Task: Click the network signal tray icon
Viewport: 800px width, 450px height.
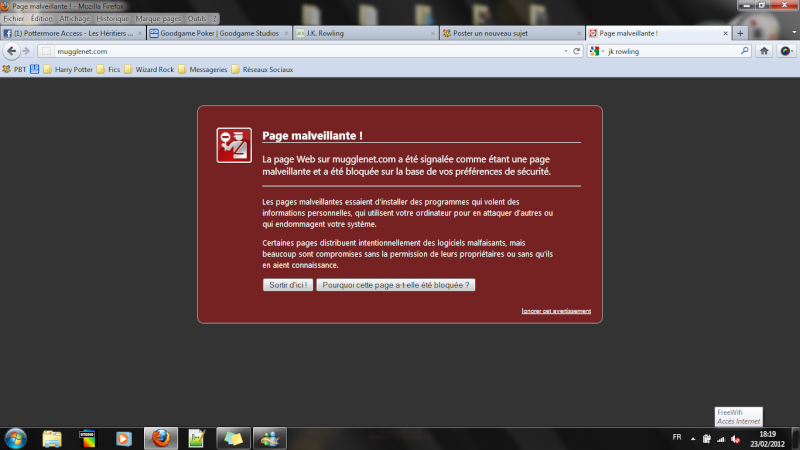Action: point(721,439)
